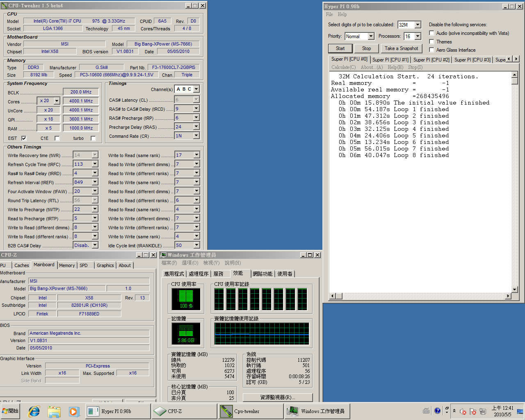Switch to Super PI [CPU #2] tab
This screenshot has height=420, width=525.
(x=431, y=60)
